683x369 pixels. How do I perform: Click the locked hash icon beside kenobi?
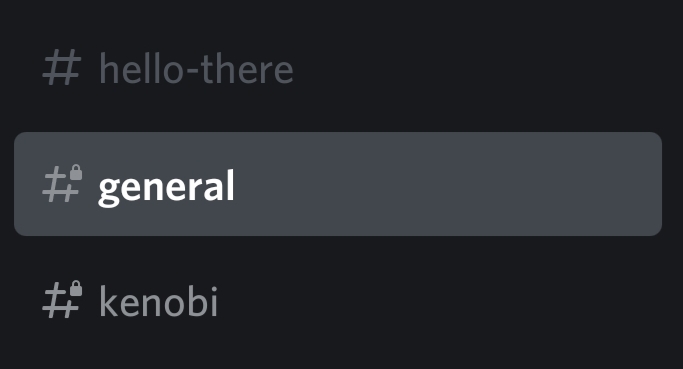pyautogui.click(x=62, y=300)
